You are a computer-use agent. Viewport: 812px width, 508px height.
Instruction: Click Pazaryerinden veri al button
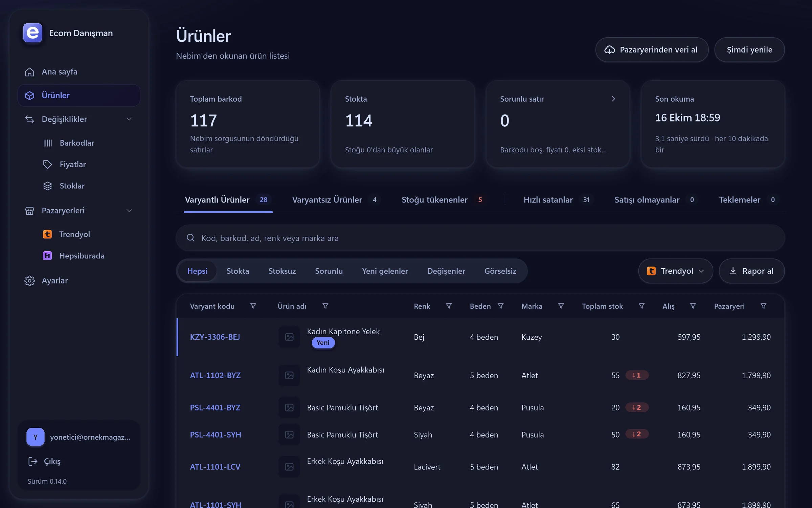pyautogui.click(x=652, y=50)
